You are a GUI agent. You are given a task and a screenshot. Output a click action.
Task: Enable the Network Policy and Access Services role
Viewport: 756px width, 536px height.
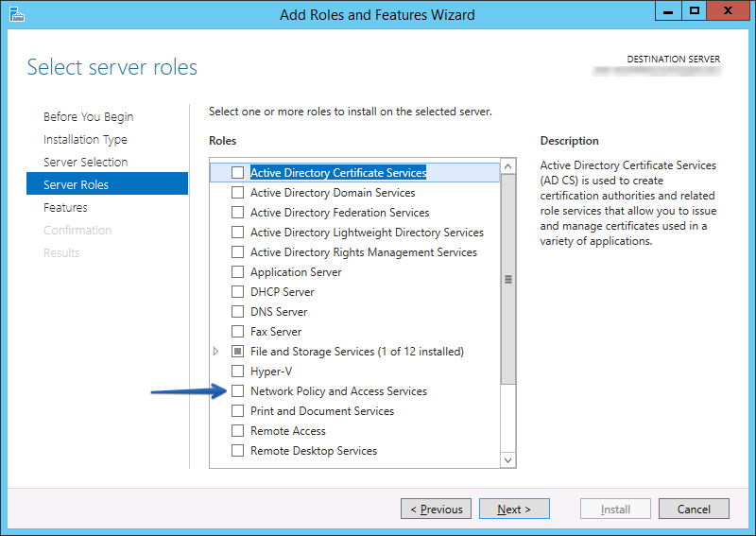(238, 391)
